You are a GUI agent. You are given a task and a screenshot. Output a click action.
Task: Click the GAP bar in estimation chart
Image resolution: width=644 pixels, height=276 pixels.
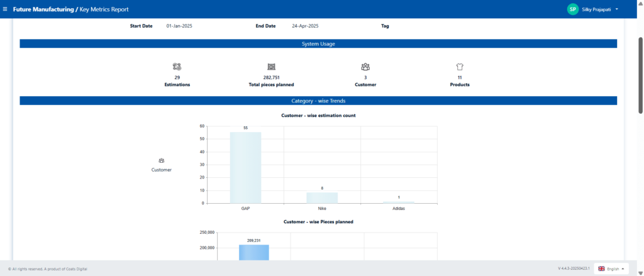coord(245,167)
